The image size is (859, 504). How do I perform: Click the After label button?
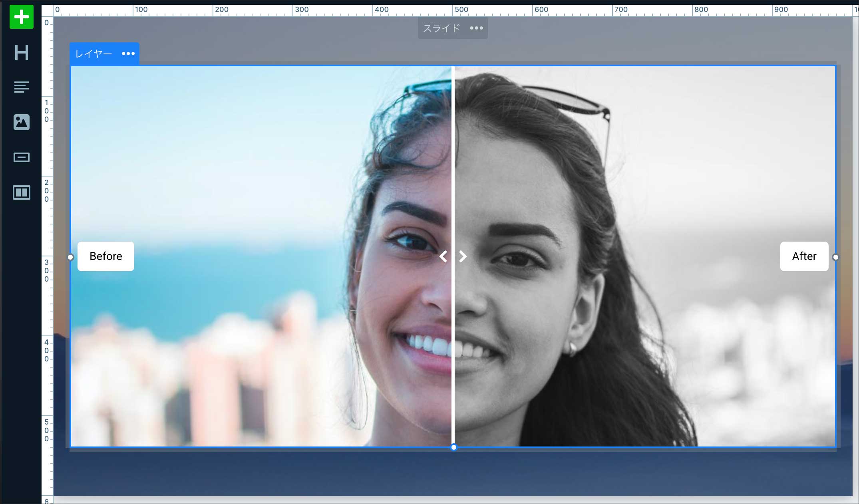tap(804, 256)
